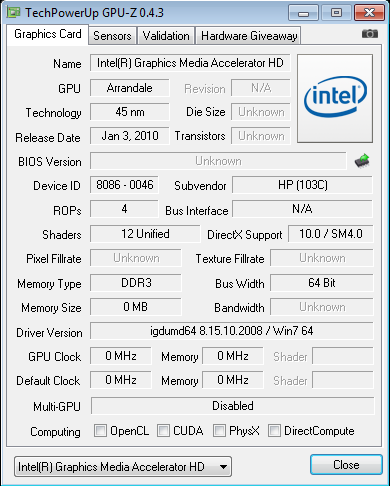390x486 pixels.
Task: Click the Die Size Unknown field
Action: [x=261, y=112]
